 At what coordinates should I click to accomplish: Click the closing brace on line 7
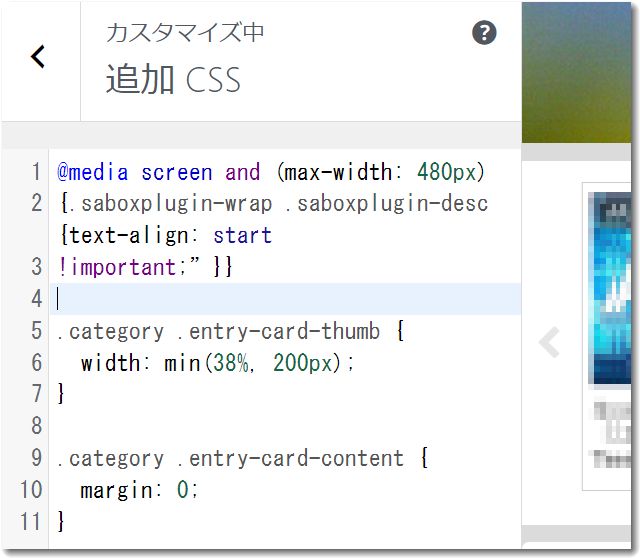coord(61,394)
